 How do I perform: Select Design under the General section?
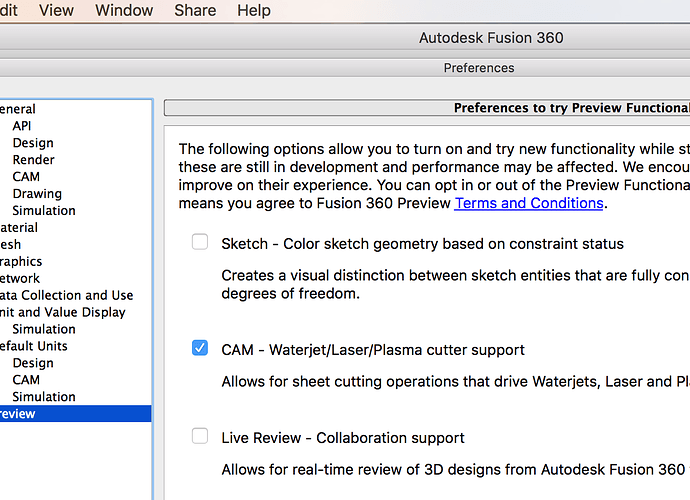pos(33,143)
